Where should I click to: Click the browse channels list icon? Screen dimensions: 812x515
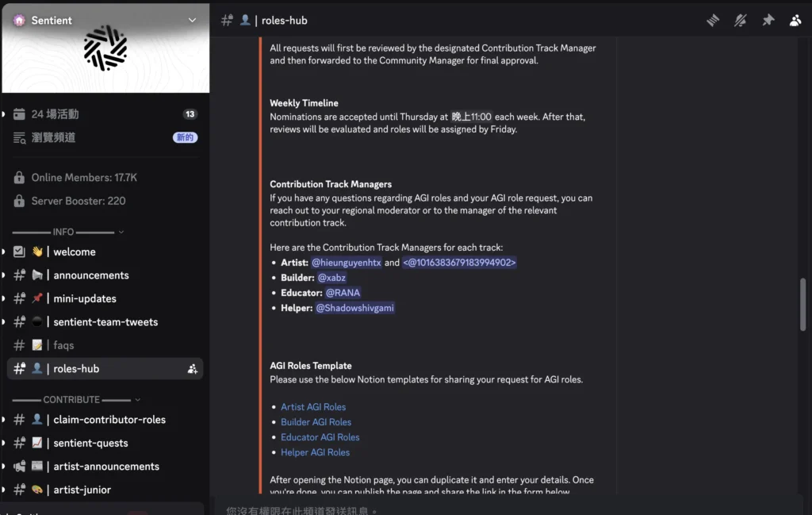tap(19, 137)
